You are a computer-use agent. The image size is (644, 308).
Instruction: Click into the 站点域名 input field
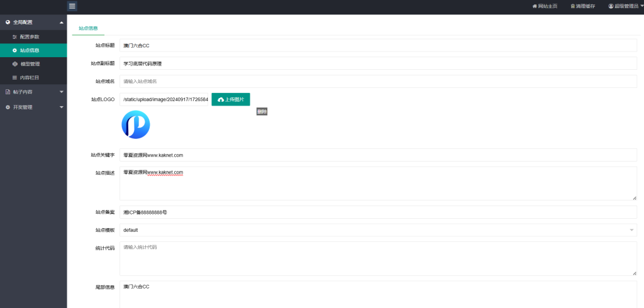[378, 81]
